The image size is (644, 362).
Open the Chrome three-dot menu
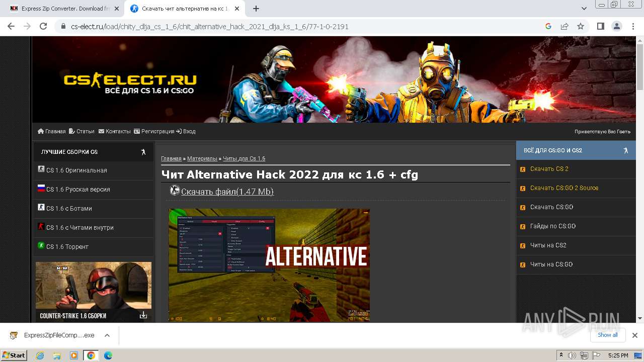click(x=632, y=26)
